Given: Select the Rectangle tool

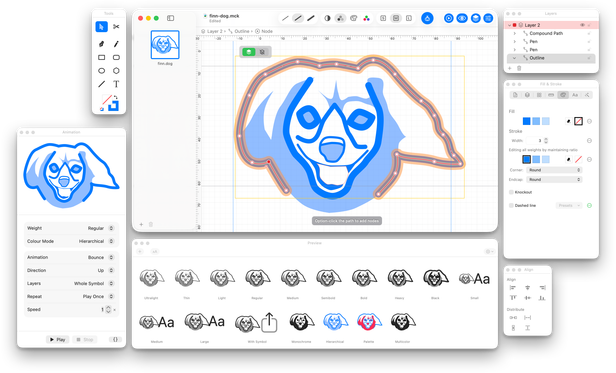Looking at the screenshot, I should (101, 57).
